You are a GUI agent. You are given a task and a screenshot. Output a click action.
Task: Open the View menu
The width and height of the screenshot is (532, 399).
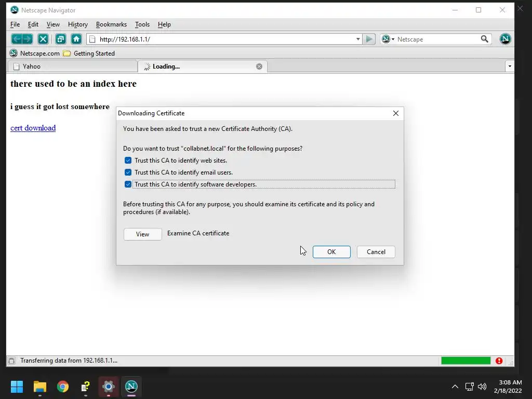point(53,24)
